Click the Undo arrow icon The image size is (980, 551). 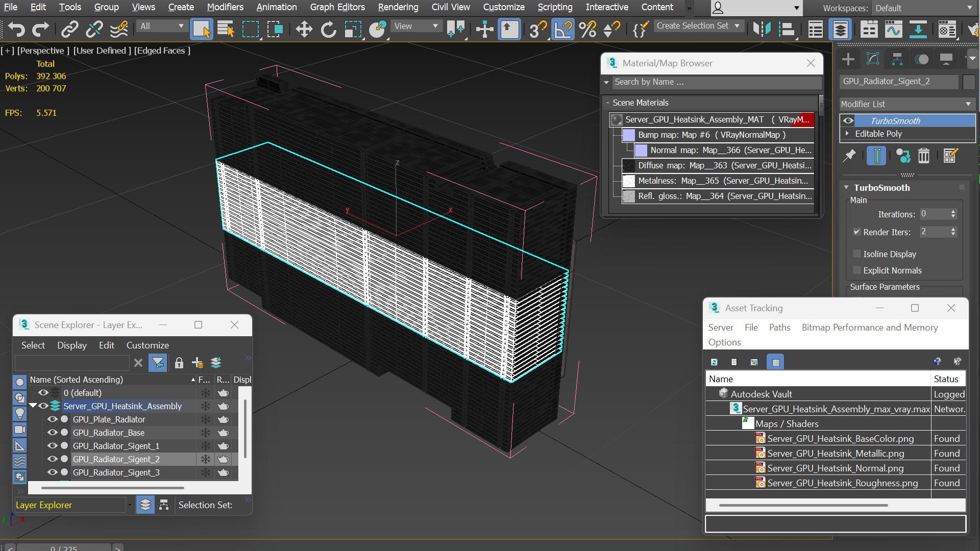click(x=16, y=29)
